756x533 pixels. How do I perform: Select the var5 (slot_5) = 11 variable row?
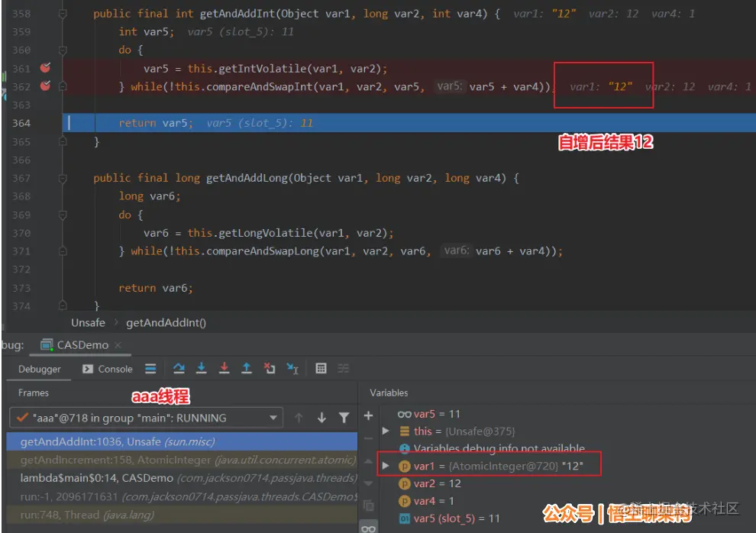(449, 518)
